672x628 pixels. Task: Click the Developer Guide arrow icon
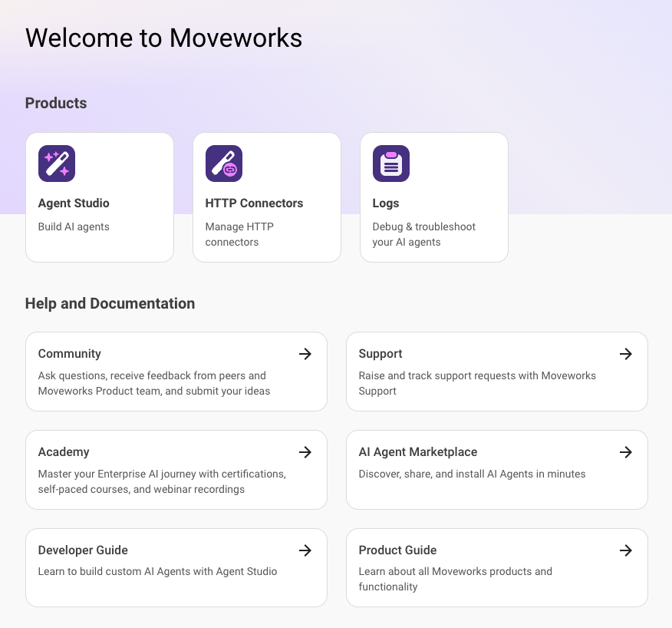pos(305,550)
